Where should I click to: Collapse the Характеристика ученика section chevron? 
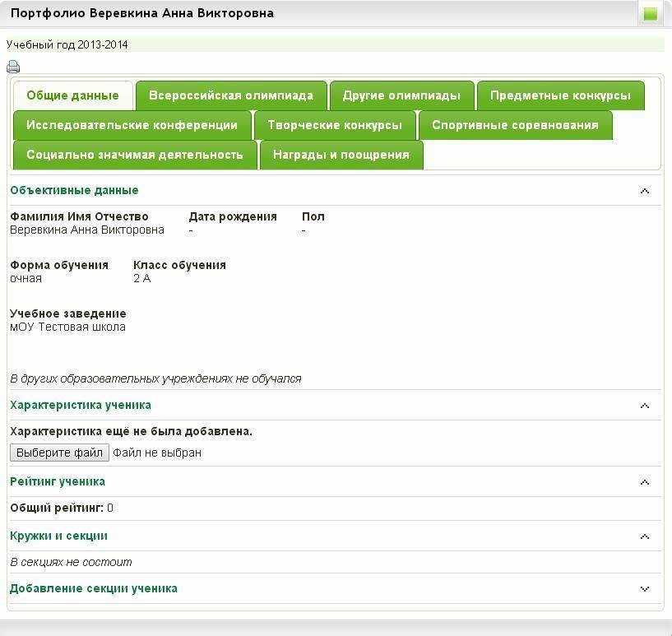click(645, 406)
